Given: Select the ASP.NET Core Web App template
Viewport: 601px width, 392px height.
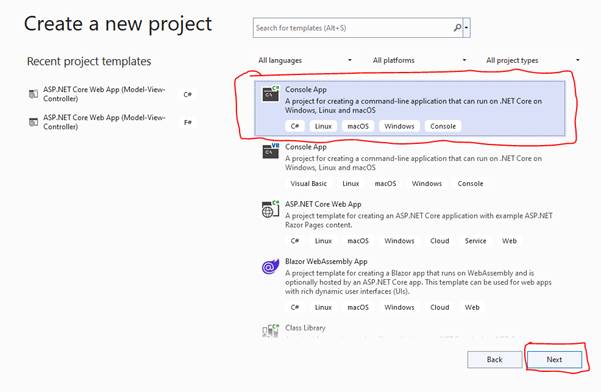Looking at the screenshot, I should point(409,223).
